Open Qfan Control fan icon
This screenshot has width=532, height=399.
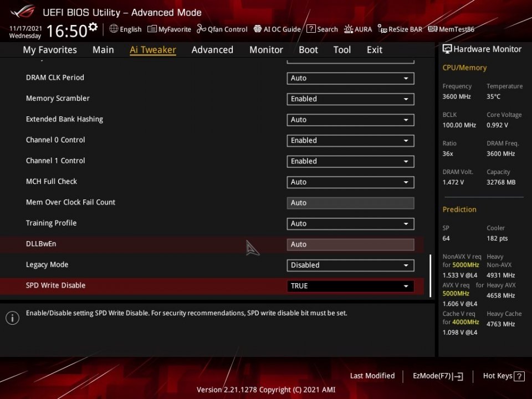click(x=201, y=29)
